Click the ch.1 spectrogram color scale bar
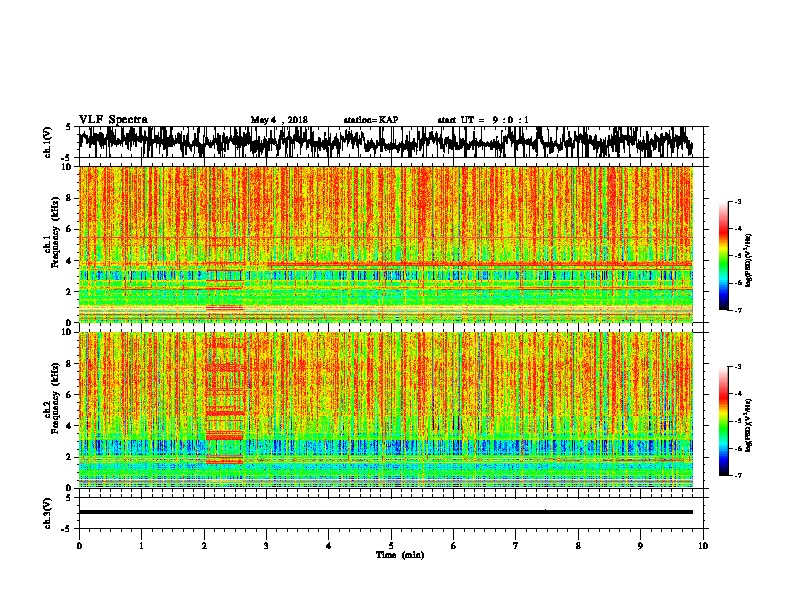 point(723,256)
